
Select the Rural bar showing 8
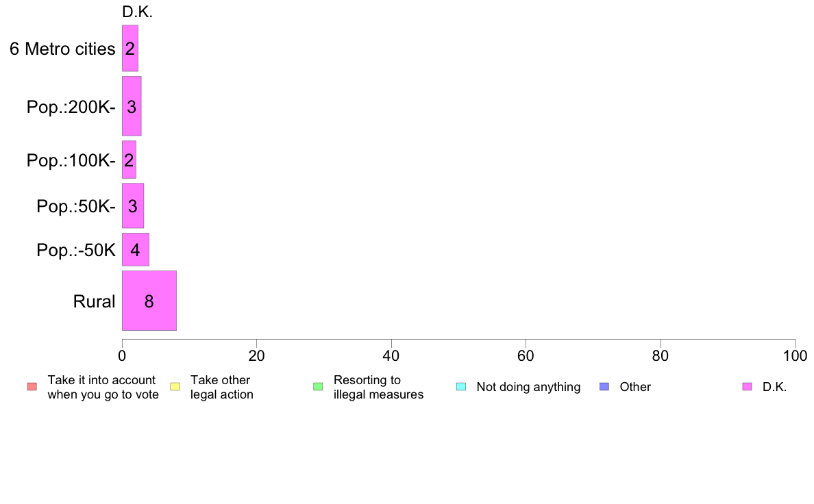pos(149,301)
